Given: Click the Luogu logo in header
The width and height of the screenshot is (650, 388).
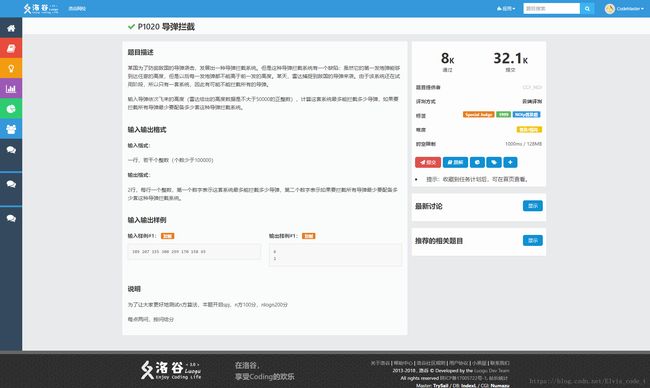Looking at the screenshot, I should click(x=41, y=8).
